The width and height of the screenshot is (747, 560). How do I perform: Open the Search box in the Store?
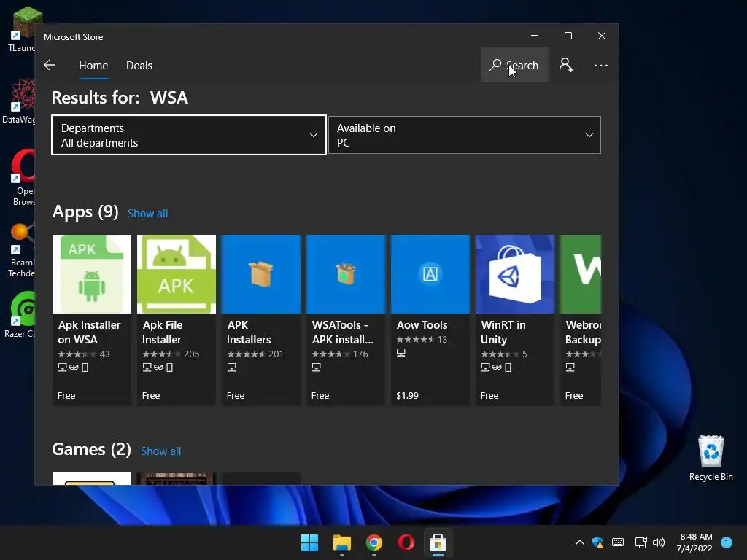514,65
